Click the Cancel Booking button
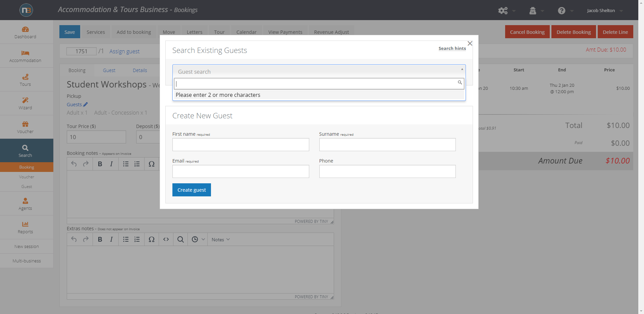This screenshot has height=314, width=644. tap(527, 32)
